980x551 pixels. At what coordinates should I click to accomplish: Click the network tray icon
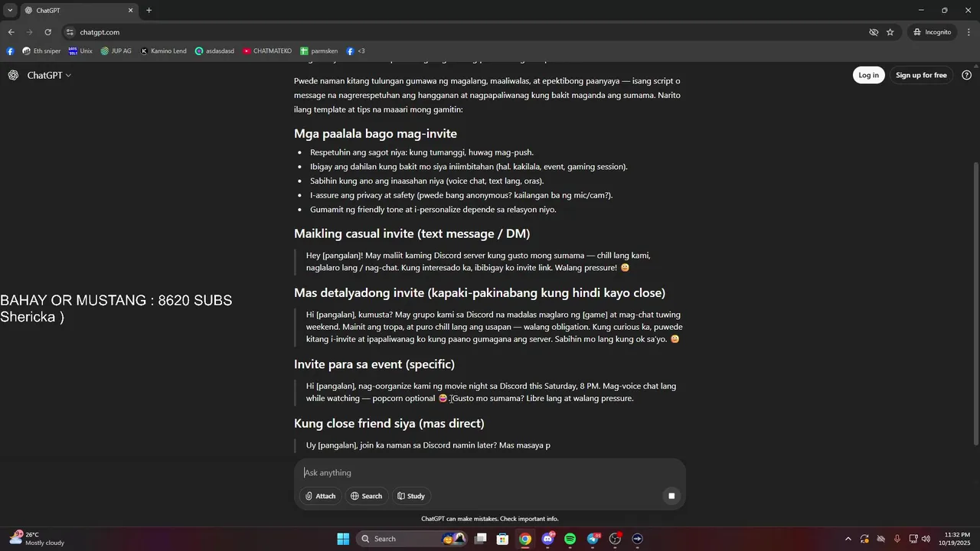[913, 539]
